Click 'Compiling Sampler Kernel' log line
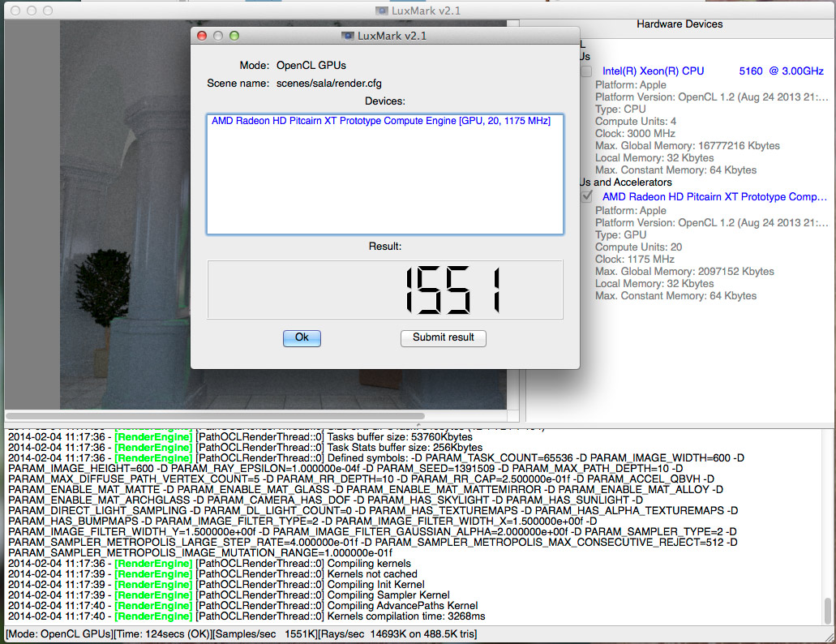This screenshot has height=644, width=836. [229, 595]
